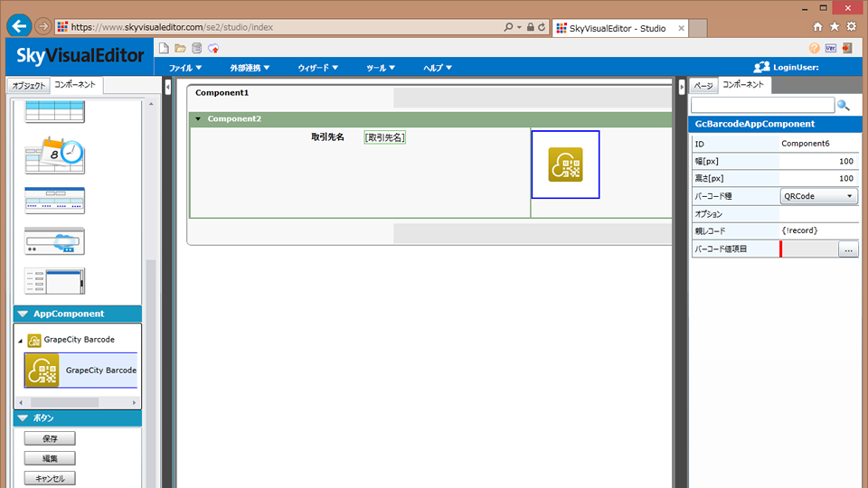Image resolution: width=868 pixels, height=488 pixels.
Task: Click the 幅[px] value field
Action: [818, 161]
